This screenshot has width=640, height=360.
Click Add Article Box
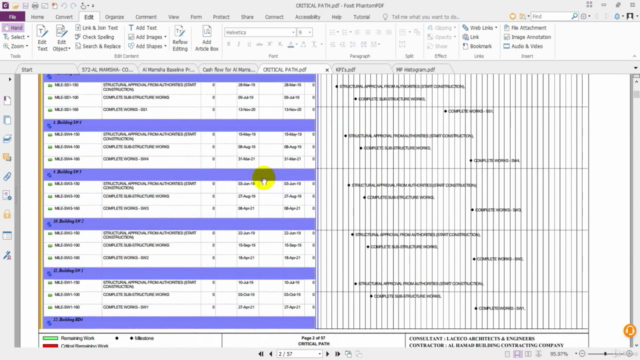coord(207,38)
